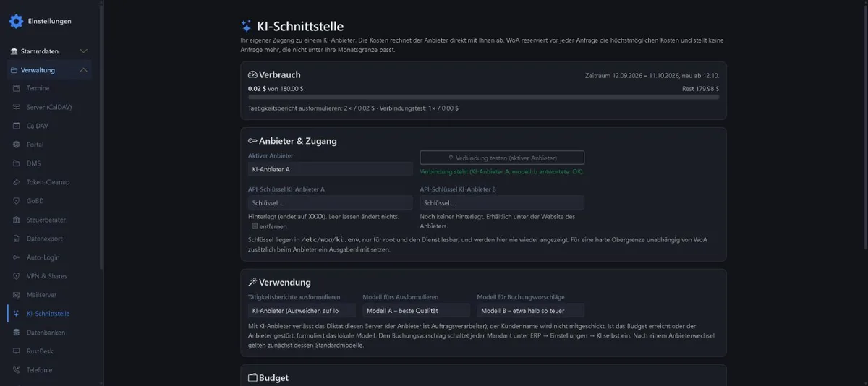The image size is (868, 386).
Task: Click the Verbindung testen button
Action: pos(502,158)
